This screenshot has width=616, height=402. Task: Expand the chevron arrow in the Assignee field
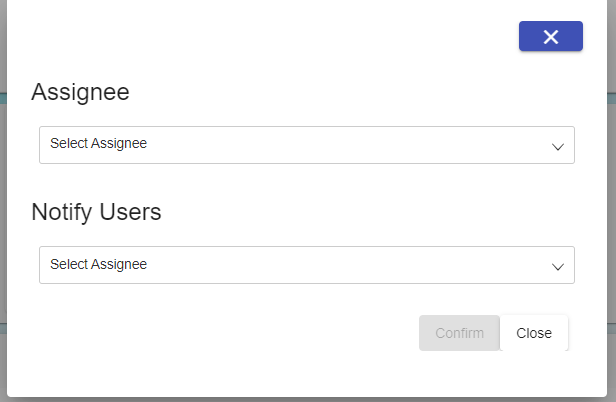(558, 146)
